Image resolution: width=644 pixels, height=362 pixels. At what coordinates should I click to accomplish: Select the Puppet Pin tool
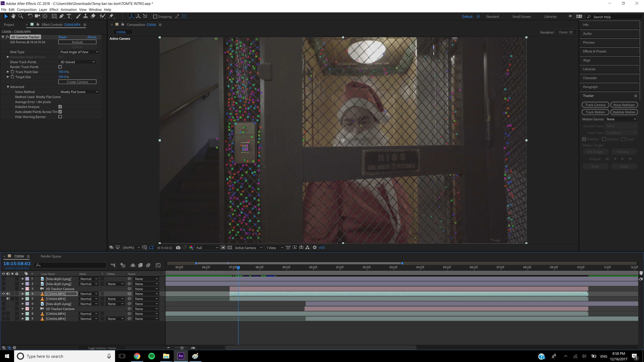111,16
